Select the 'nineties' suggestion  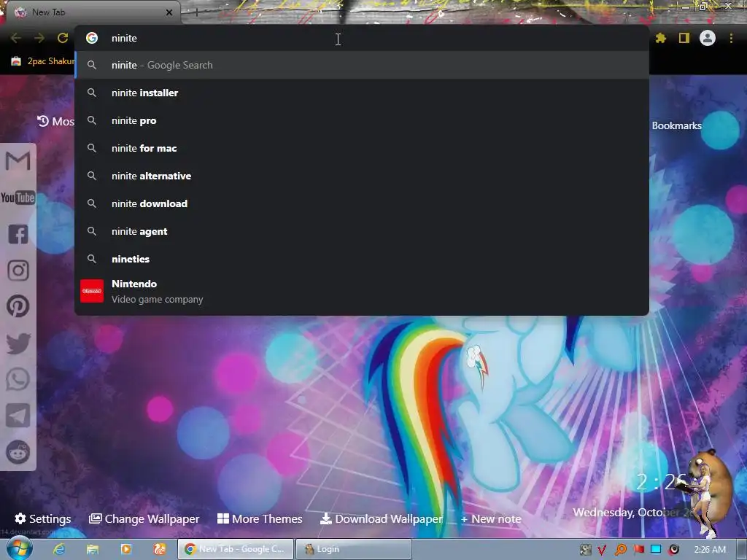tap(362, 259)
